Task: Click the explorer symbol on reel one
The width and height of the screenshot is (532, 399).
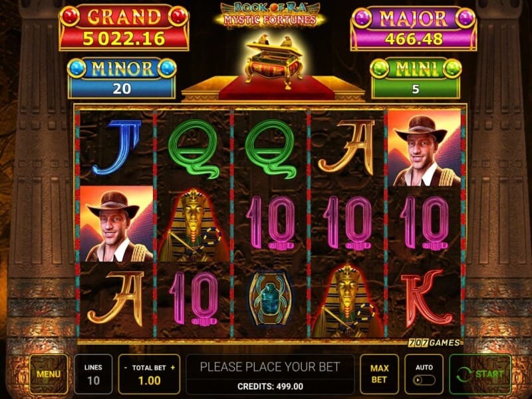Action: 116,223
